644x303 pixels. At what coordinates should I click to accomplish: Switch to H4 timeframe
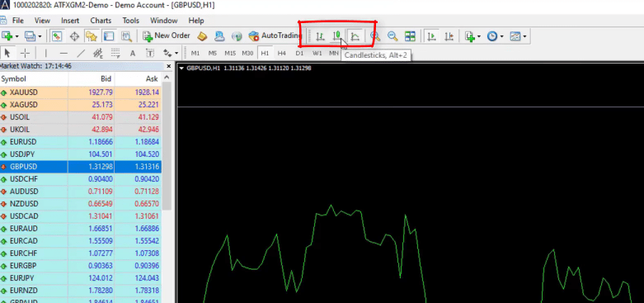[x=281, y=53]
